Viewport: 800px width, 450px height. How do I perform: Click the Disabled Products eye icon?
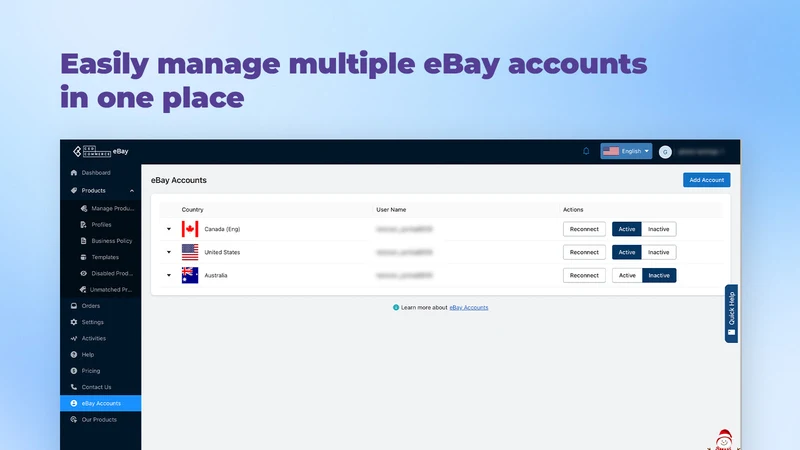point(84,273)
